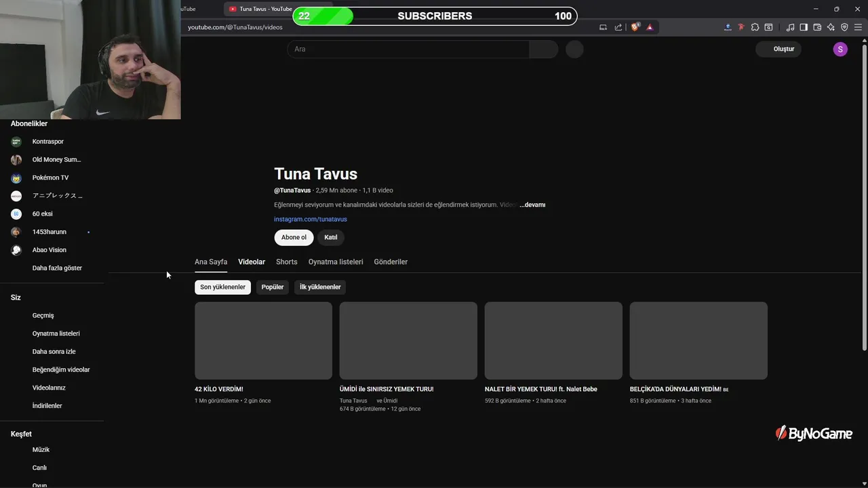Select the İlk yüklenenler filter chip

point(320,287)
